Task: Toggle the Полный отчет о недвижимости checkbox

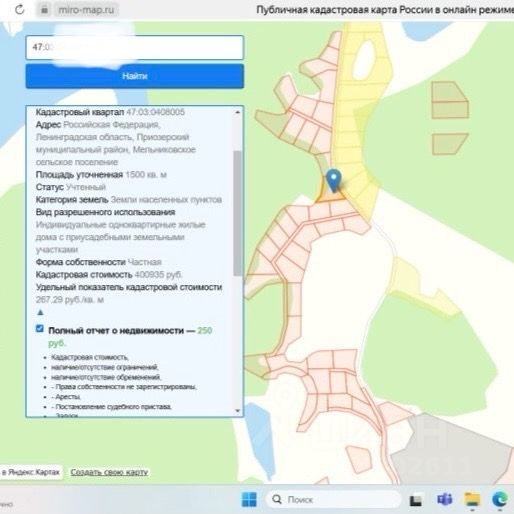Action: (x=40, y=329)
